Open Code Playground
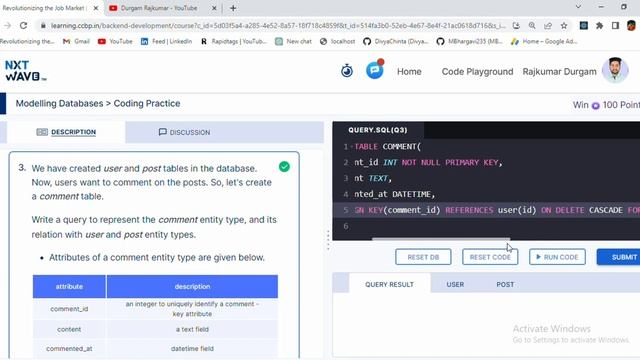 [x=477, y=71]
